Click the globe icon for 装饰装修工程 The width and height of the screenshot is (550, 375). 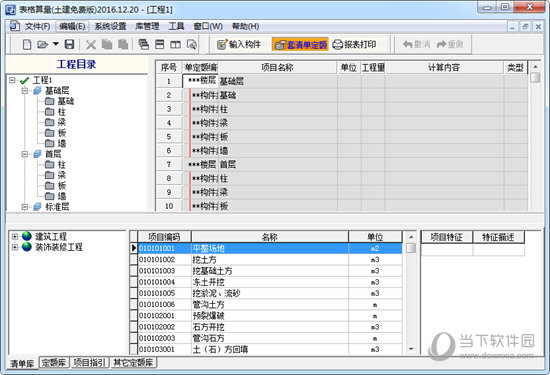click(27, 247)
